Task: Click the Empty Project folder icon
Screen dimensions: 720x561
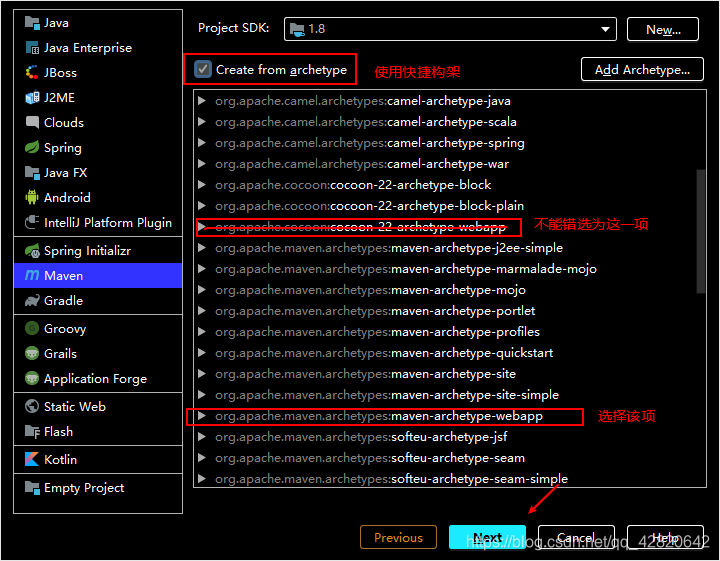Action: coord(32,488)
